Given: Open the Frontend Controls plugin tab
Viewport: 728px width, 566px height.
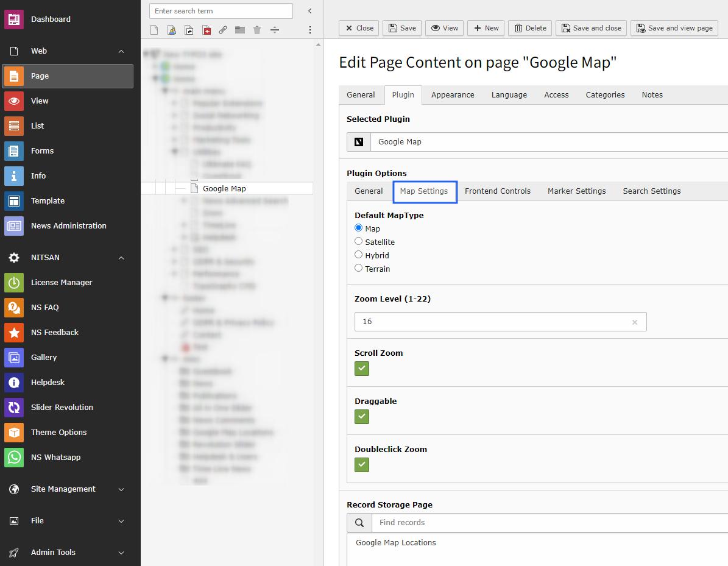Looking at the screenshot, I should [498, 191].
